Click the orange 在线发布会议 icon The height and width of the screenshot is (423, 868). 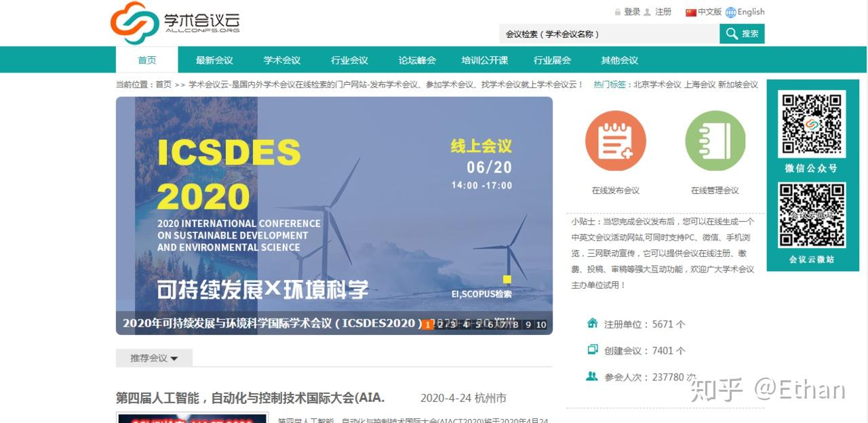[x=615, y=141]
